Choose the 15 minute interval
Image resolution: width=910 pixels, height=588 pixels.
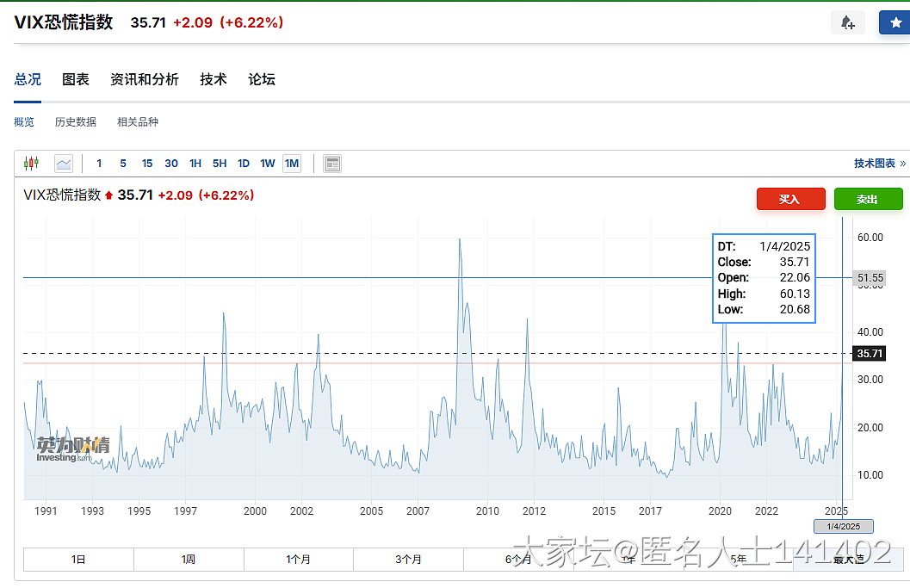click(147, 164)
